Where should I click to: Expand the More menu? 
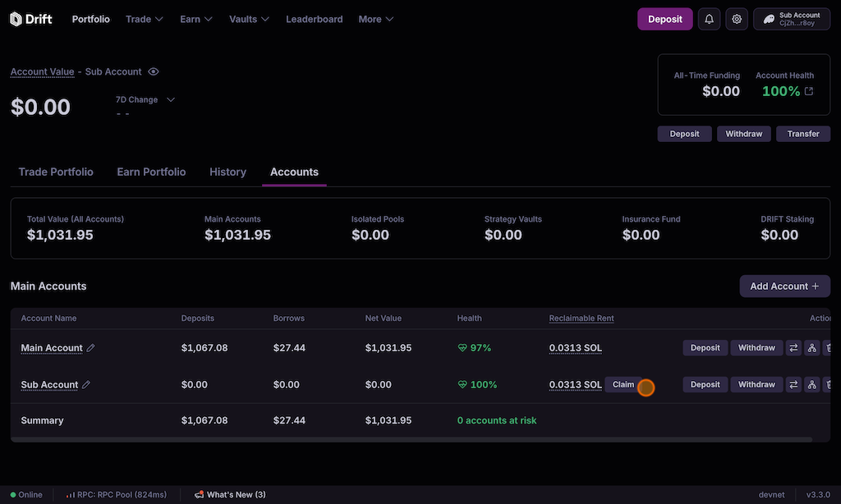click(x=375, y=19)
